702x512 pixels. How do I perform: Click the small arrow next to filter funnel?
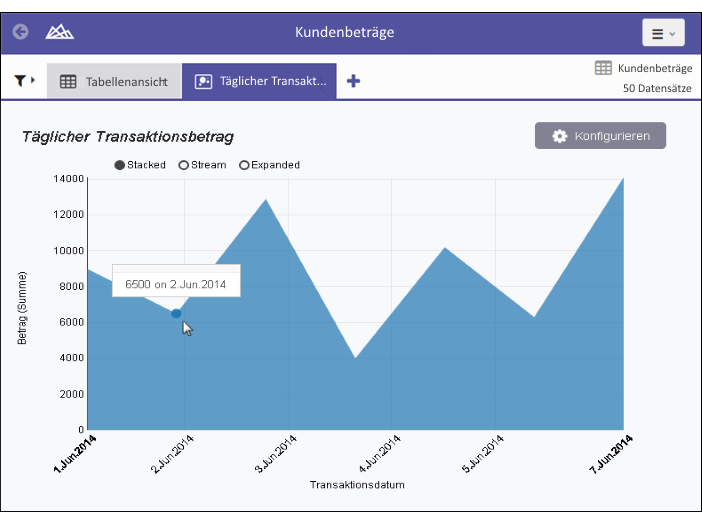(x=33, y=80)
